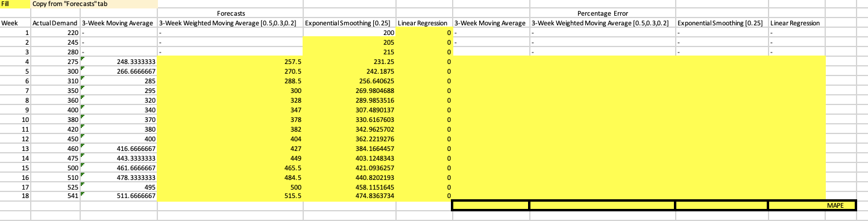Click moving average cell 285
The width and height of the screenshot is (868, 221).
pos(119,80)
